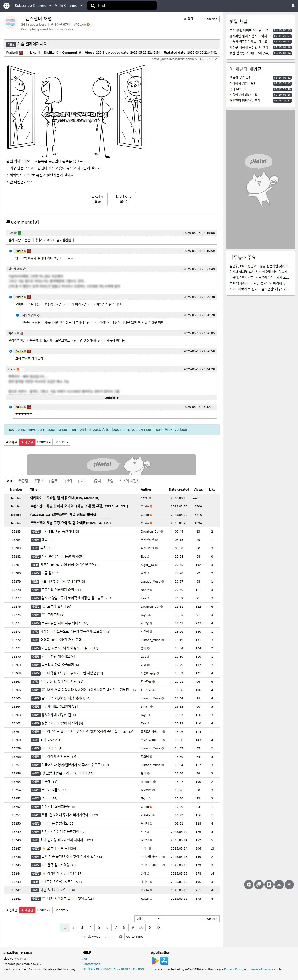
Task: Select the All category tab
Action: point(10,481)
